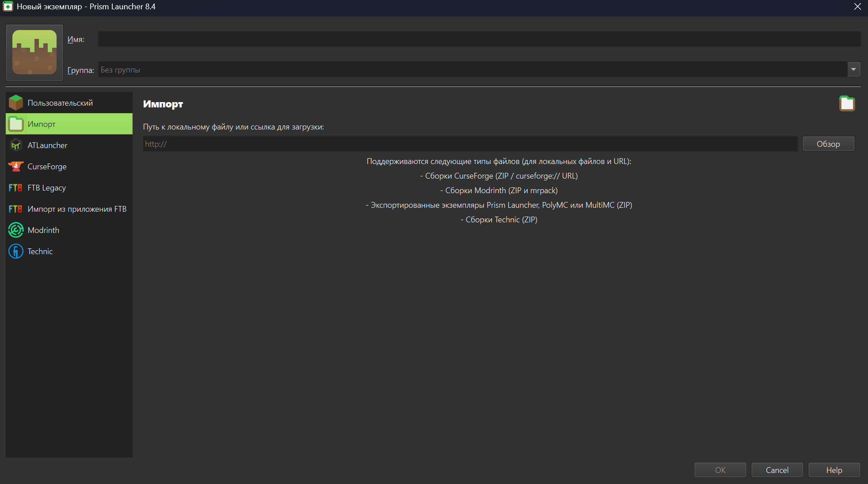
Task: Click the FTB Legacy logo icon
Action: tap(15, 187)
